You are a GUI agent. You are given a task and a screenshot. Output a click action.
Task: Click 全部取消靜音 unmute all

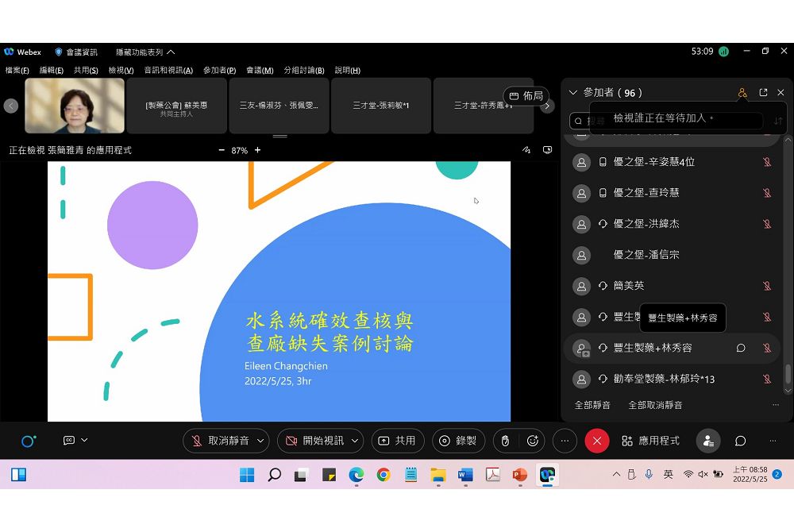[x=655, y=406]
